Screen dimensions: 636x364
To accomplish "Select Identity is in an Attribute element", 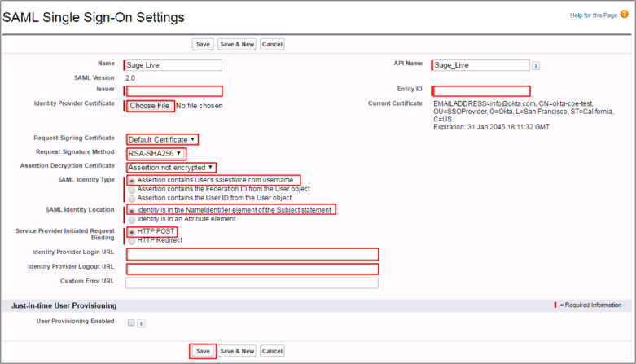I will 132,219.
